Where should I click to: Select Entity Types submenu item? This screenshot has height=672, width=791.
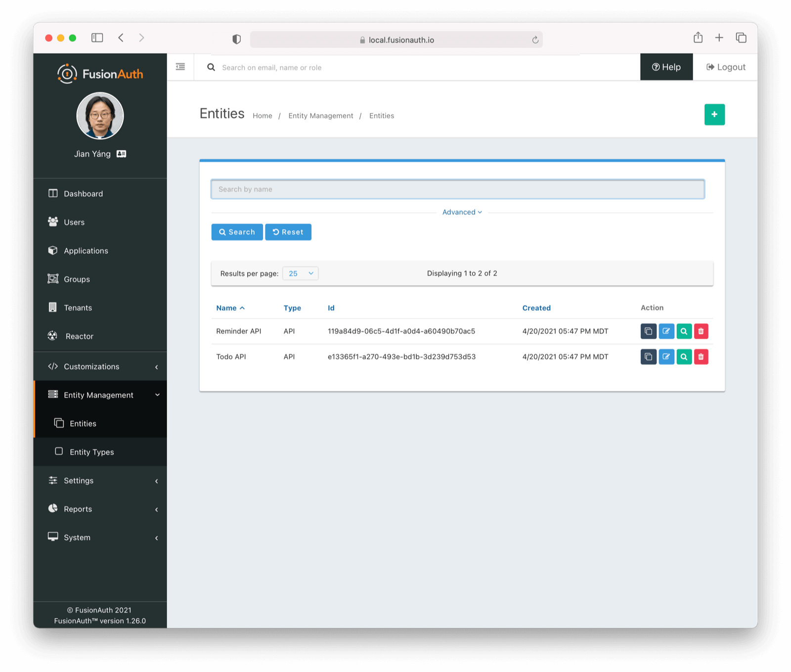pos(100,452)
